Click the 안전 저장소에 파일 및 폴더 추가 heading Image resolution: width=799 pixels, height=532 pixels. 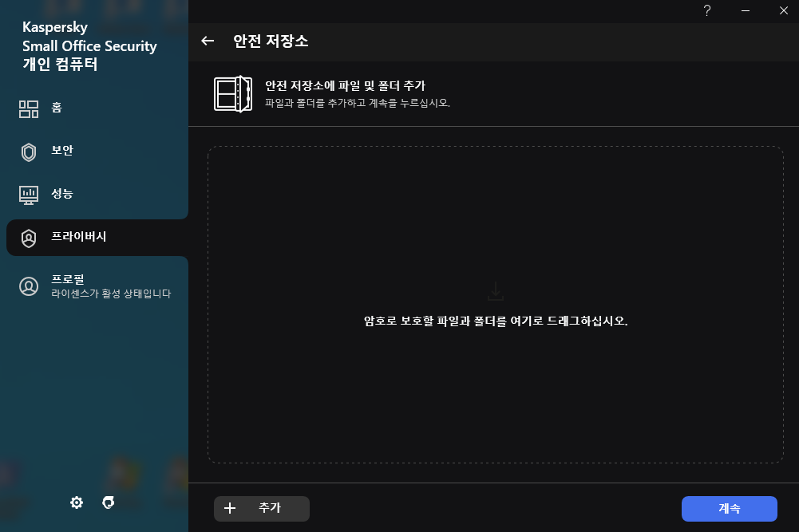pyautogui.click(x=345, y=85)
